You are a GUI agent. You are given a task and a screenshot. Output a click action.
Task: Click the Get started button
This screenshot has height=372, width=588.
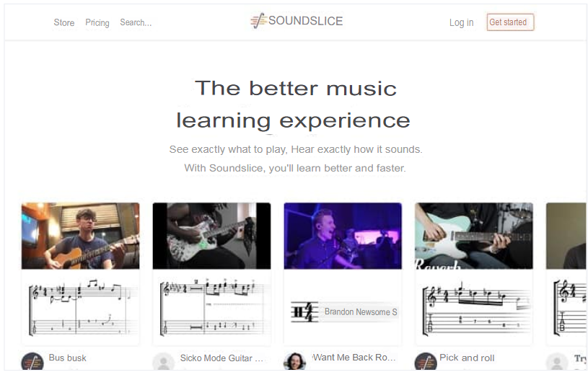click(x=510, y=22)
